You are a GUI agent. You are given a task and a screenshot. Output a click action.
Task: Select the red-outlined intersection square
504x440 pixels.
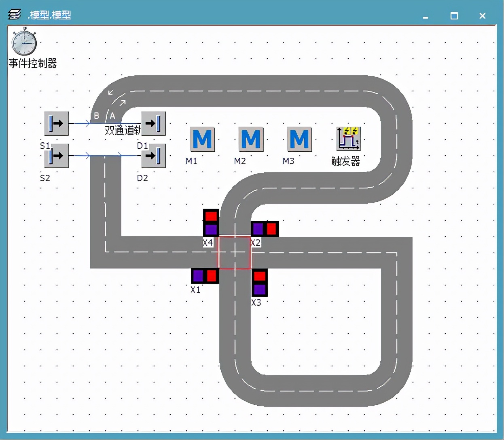(235, 253)
